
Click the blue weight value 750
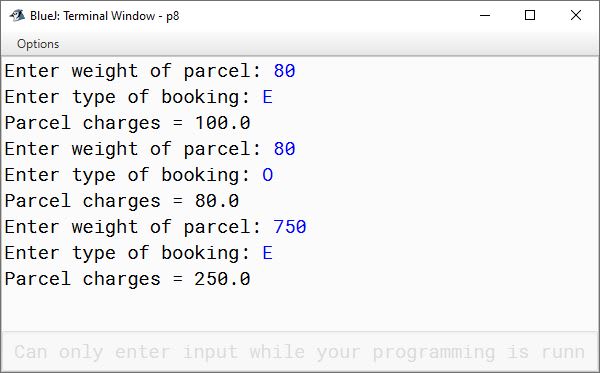point(290,227)
